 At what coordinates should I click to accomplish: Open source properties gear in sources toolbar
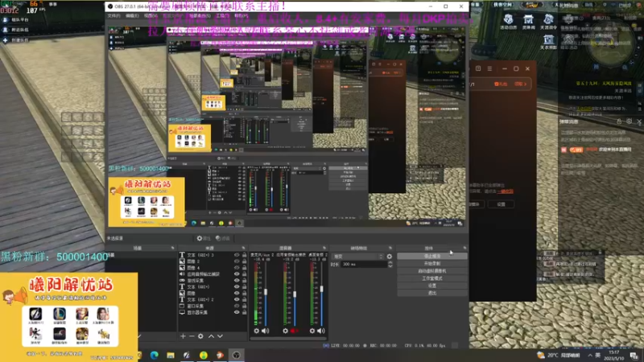click(x=200, y=336)
